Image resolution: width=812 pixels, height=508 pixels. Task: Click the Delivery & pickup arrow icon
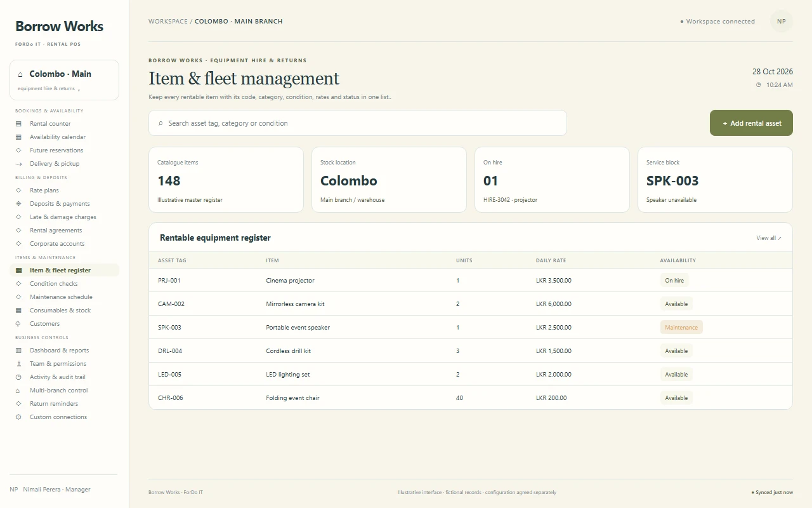tap(18, 164)
